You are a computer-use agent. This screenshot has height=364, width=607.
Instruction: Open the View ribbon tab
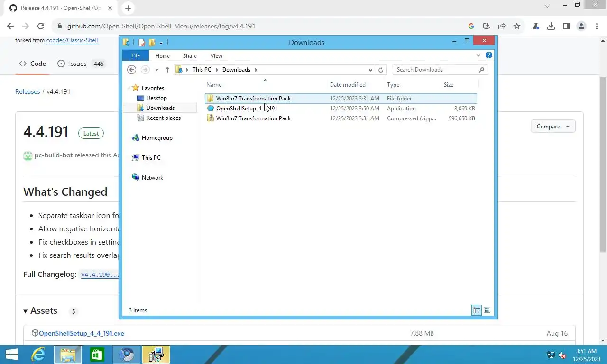coord(216,56)
